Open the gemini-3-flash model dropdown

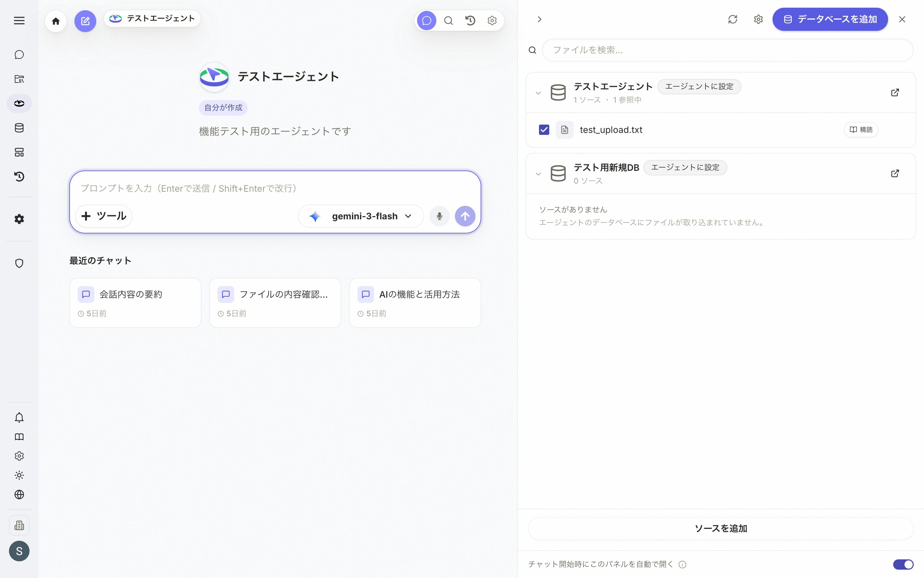click(361, 216)
